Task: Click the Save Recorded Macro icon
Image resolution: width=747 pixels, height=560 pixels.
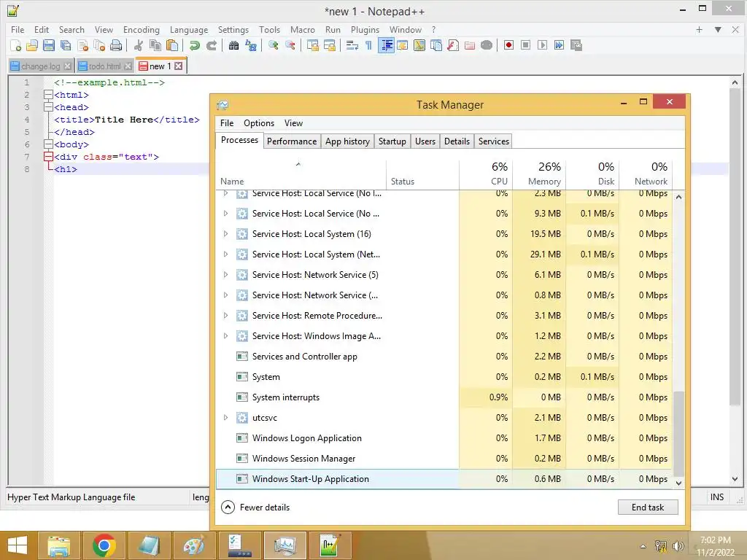Action: click(x=576, y=45)
